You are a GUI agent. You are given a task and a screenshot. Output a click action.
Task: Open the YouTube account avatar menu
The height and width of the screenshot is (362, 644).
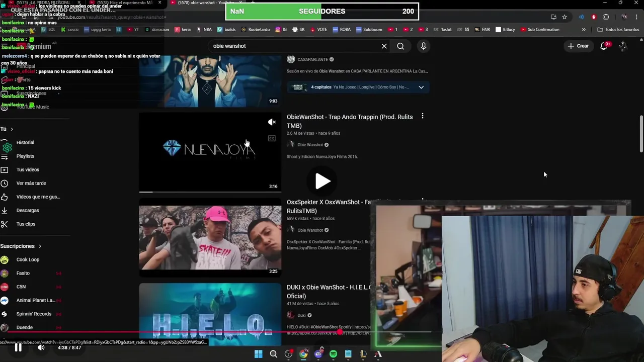pos(623,46)
